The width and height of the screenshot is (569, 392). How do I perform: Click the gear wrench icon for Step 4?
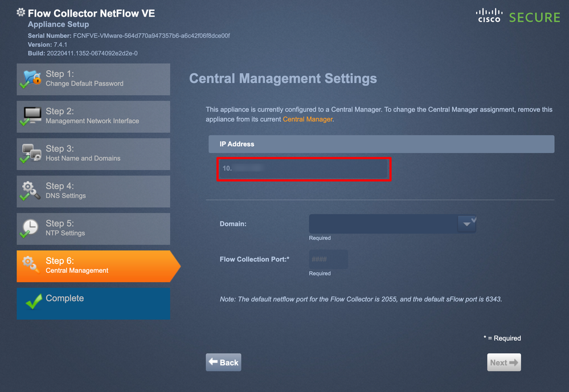pos(31,190)
